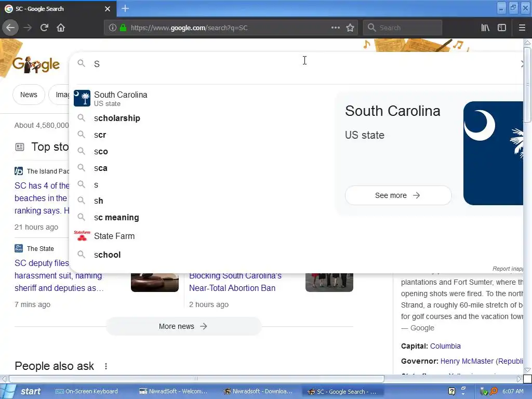Click the address bar URL

pos(189,28)
